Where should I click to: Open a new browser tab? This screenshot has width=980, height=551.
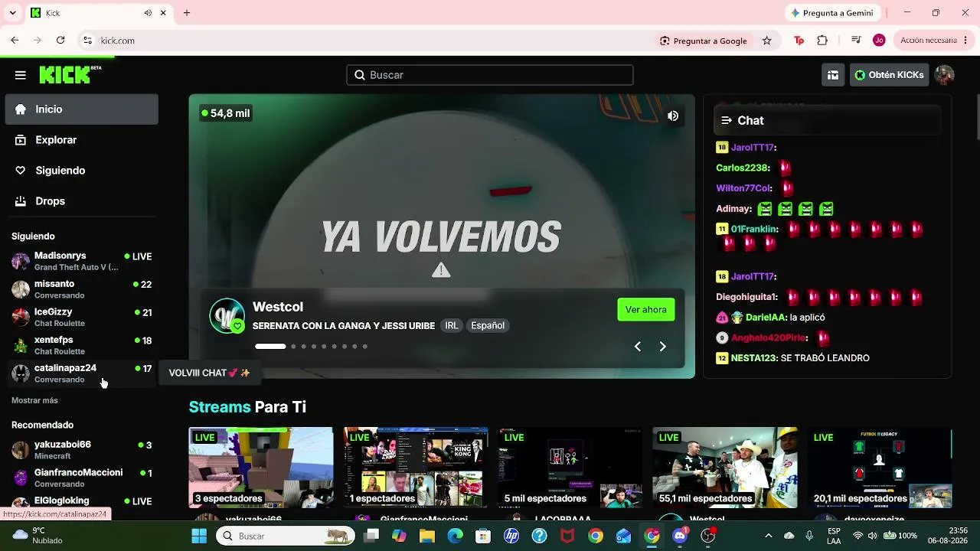point(187,13)
